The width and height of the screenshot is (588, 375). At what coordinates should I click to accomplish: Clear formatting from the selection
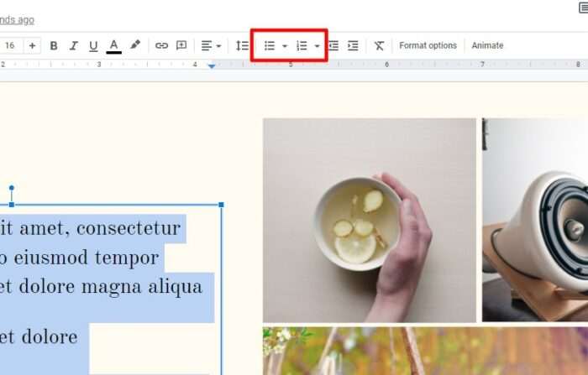(379, 45)
